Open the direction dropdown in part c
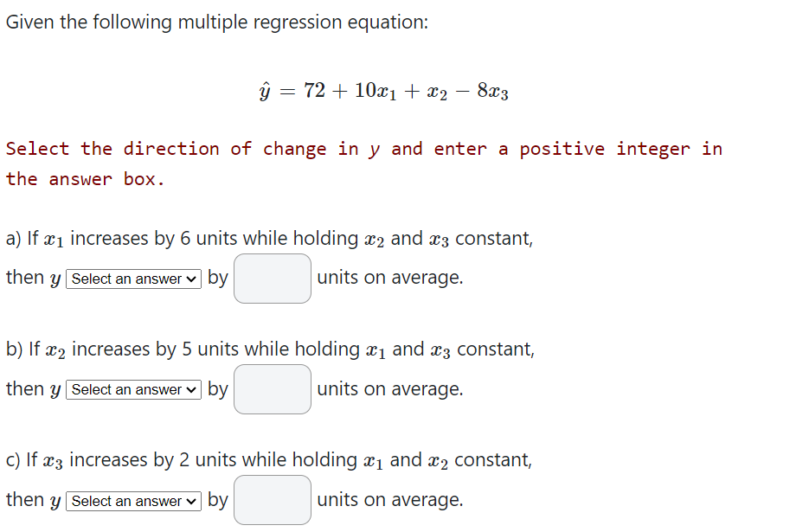 point(133,501)
